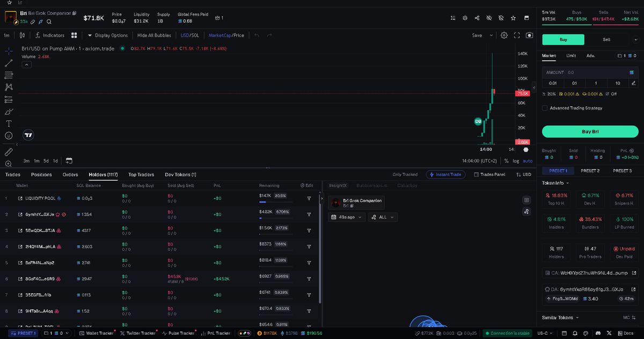The image size is (644, 339).
Task: Switch to Sell side
Action: click(606, 39)
